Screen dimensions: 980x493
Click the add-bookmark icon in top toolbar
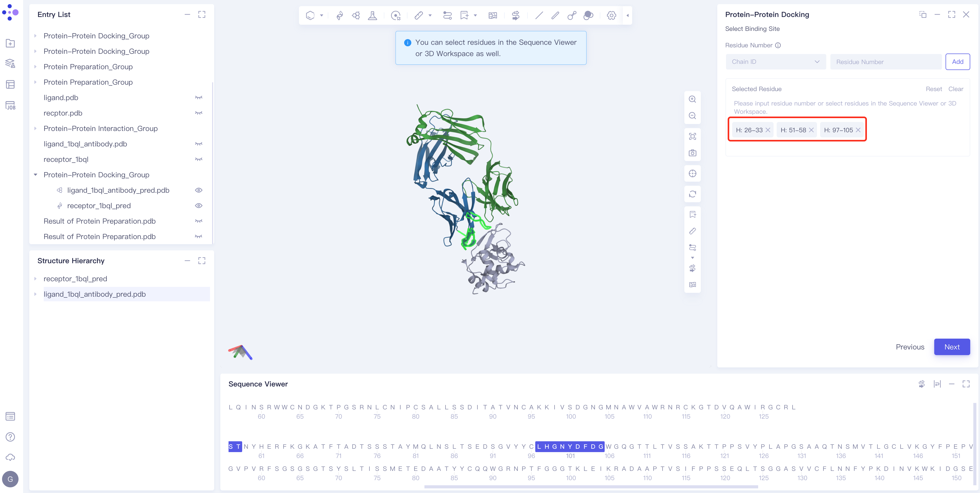point(464,15)
